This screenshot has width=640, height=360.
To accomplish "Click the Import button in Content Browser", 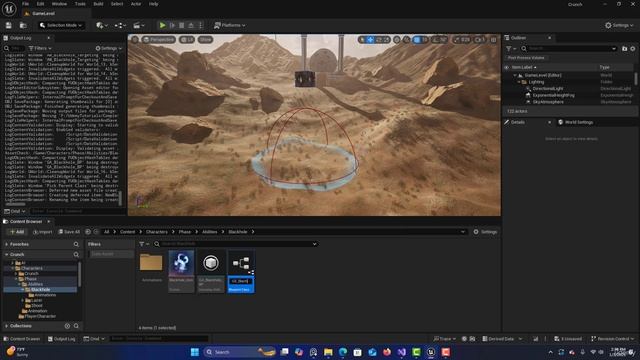I will click(42, 232).
